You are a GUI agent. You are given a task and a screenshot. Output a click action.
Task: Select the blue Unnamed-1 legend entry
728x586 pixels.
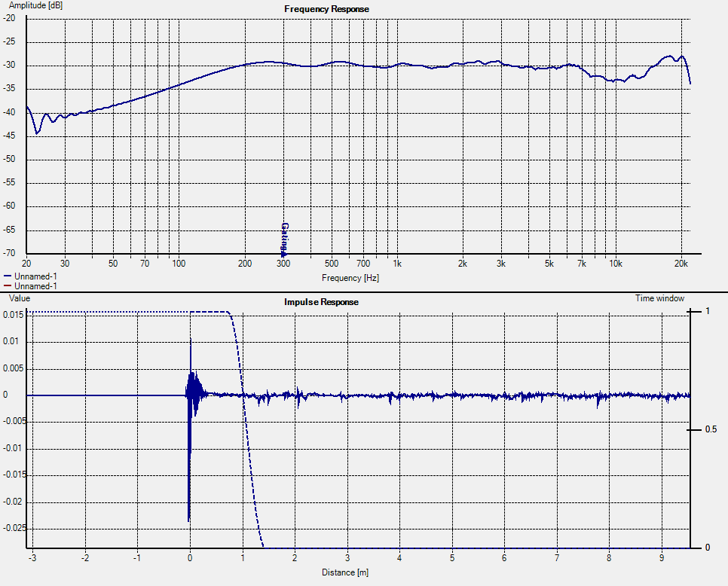tap(30, 276)
